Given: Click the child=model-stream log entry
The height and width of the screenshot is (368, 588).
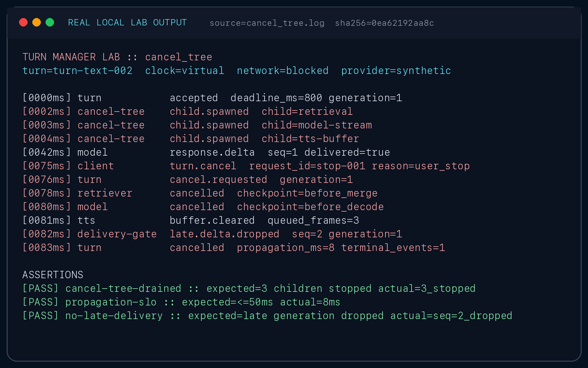Looking at the screenshot, I should [x=197, y=125].
